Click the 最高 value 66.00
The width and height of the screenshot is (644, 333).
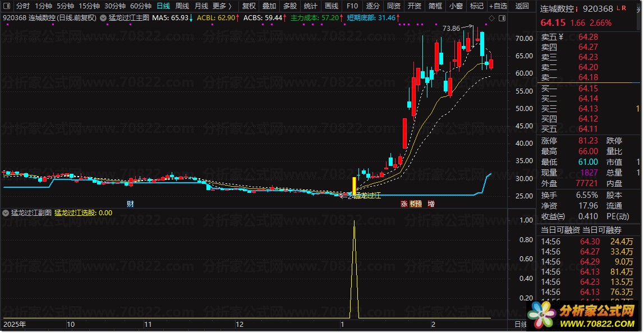[x=588, y=151]
